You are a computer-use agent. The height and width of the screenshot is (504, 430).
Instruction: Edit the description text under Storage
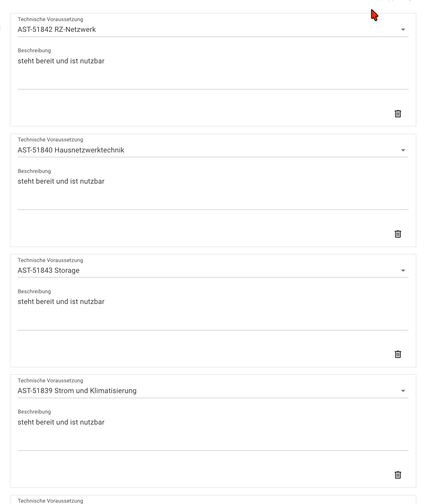point(61,302)
